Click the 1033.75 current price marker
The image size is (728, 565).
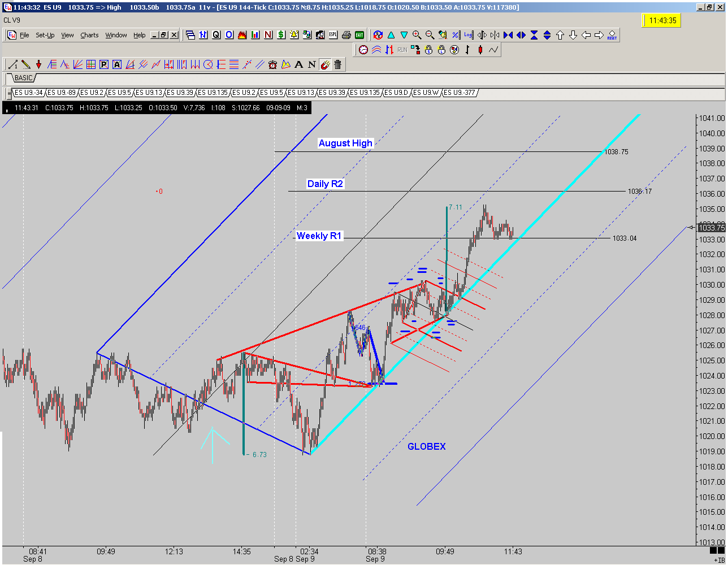click(711, 228)
